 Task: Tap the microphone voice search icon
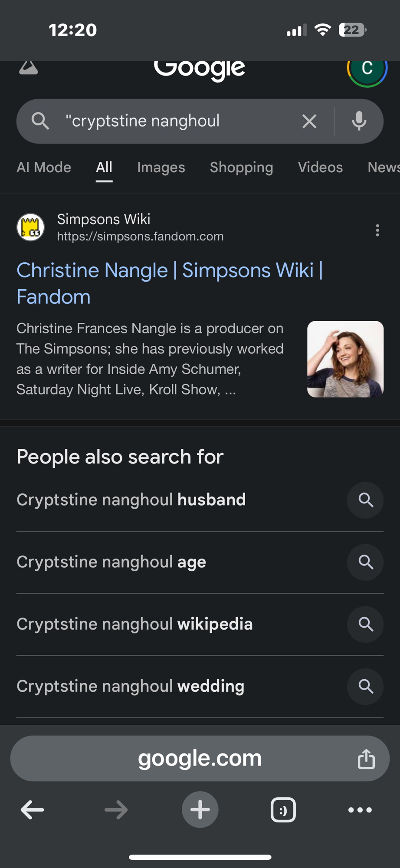[359, 121]
